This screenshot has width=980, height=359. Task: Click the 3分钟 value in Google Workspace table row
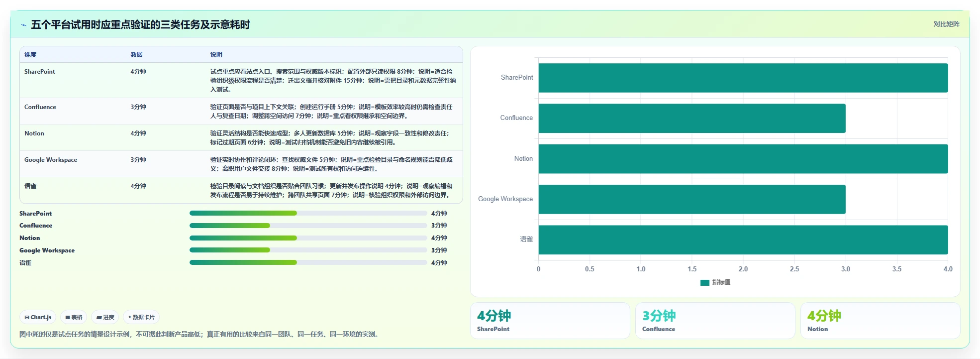tap(138, 160)
